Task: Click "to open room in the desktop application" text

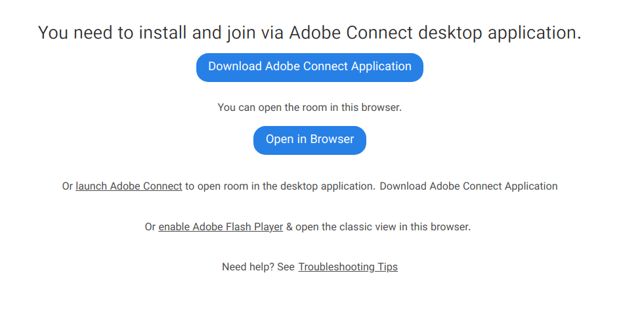Action: (x=279, y=186)
